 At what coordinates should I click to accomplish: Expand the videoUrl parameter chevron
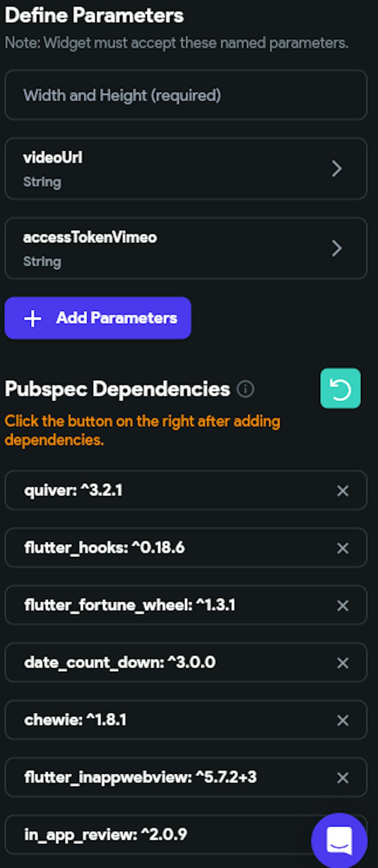(x=336, y=169)
